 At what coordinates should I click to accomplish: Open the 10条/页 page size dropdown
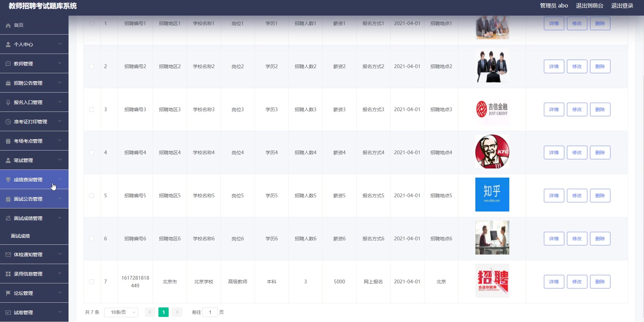click(121, 312)
